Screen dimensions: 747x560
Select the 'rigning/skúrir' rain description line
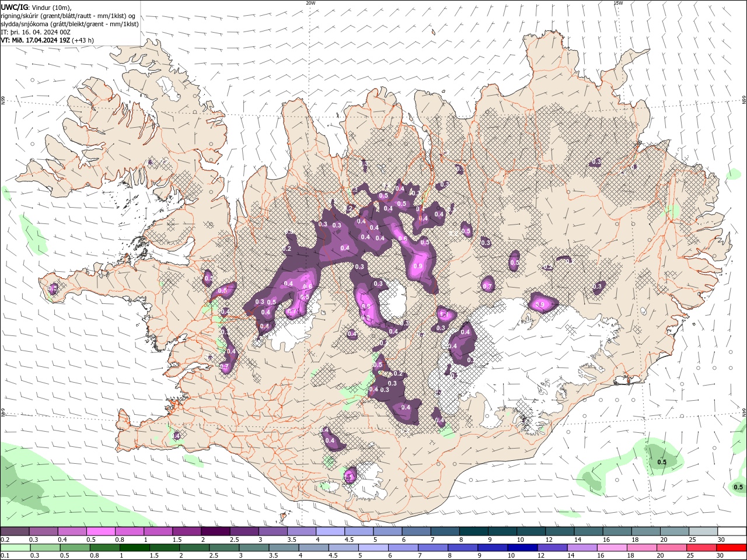pos(69,16)
